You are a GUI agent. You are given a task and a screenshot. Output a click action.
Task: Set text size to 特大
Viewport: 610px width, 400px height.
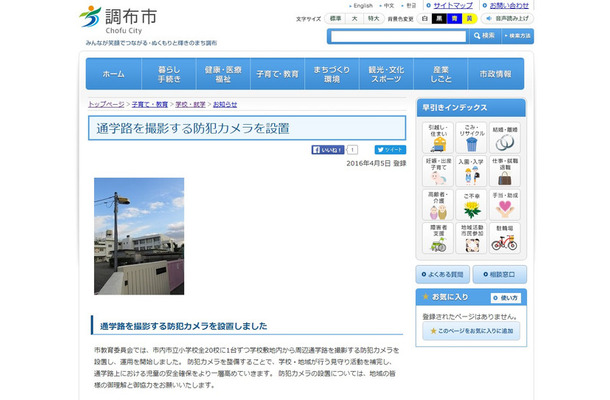click(373, 19)
